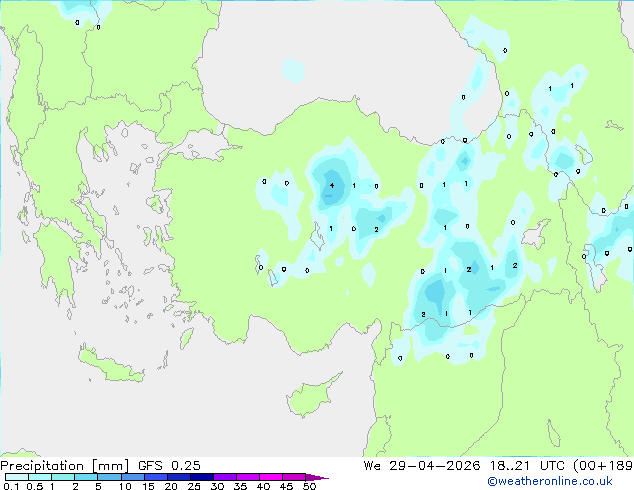Pick the 30–35 mm purple legend swatch

pos(225,477)
